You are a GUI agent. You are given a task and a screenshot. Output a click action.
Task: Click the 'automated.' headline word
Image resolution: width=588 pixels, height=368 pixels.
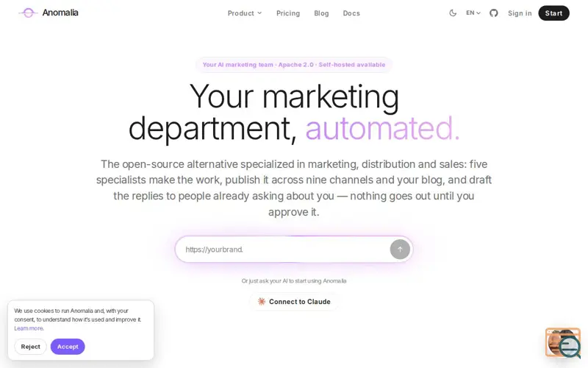click(382, 128)
